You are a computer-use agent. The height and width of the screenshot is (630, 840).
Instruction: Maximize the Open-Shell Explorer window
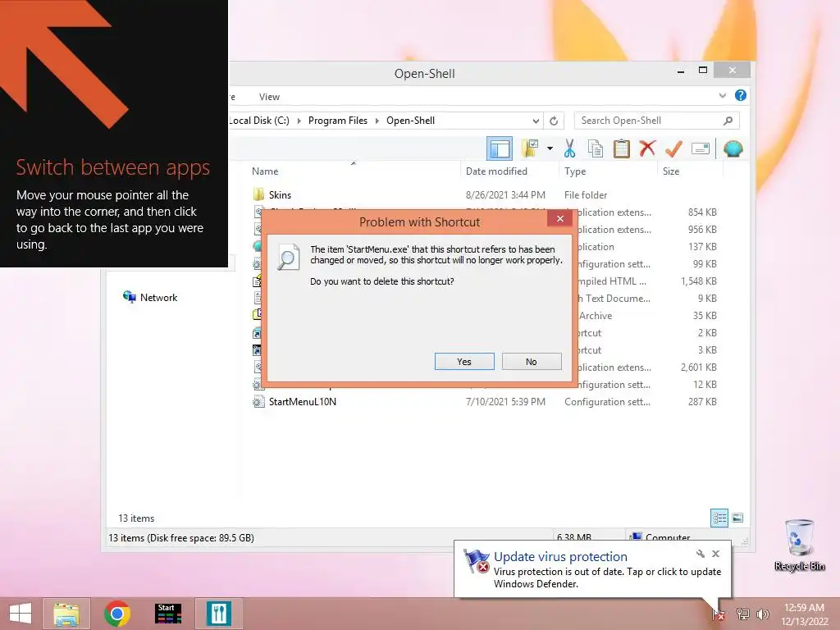tap(703, 71)
